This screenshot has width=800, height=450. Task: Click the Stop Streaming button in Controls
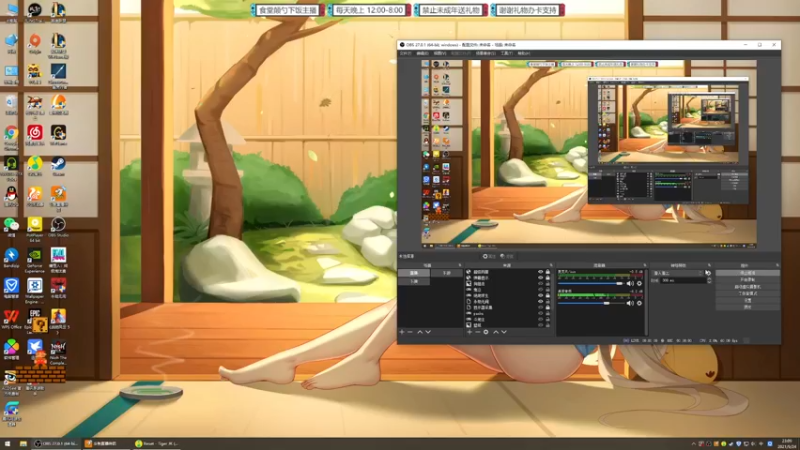coord(747,273)
